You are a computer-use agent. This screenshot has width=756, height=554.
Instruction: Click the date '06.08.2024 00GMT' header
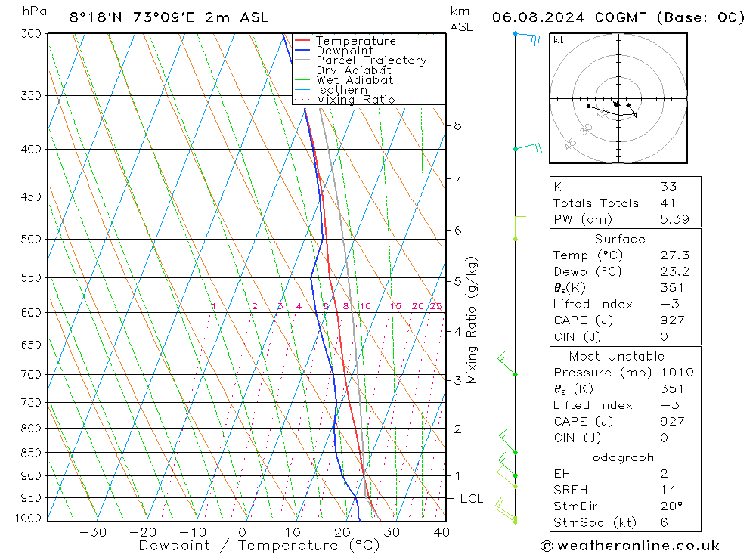[569, 17]
